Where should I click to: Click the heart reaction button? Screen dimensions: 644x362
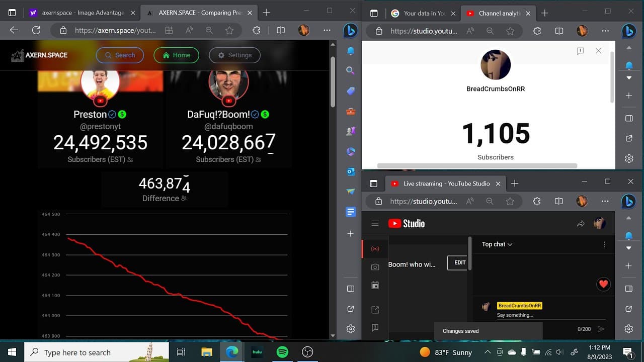click(x=604, y=284)
